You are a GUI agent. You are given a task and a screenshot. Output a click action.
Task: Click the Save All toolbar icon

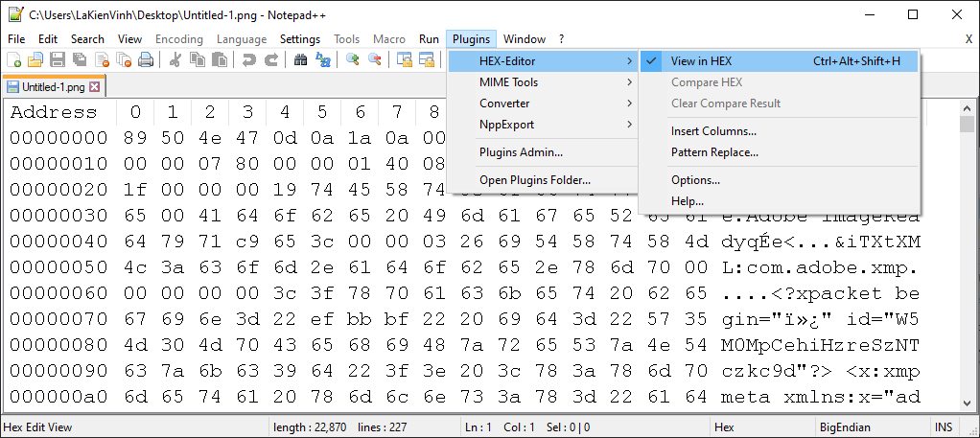coord(80,60)
